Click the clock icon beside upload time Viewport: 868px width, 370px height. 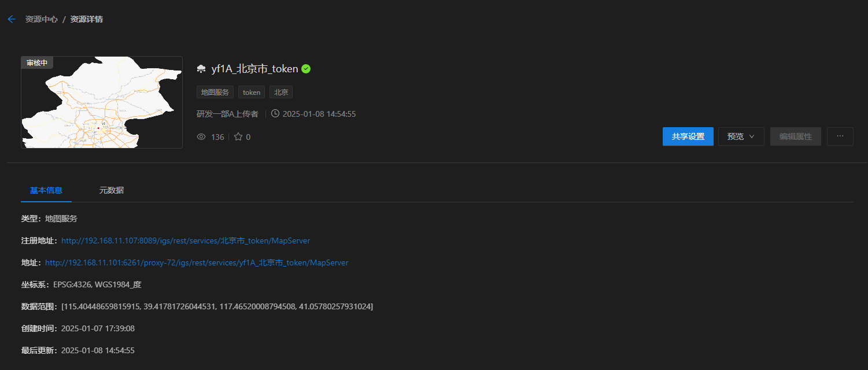[275, 113]
